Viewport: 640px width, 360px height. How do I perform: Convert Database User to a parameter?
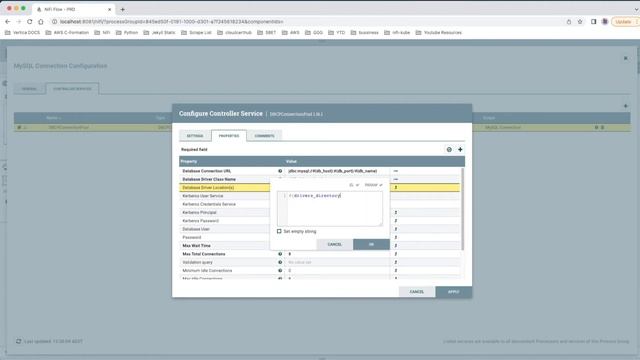coord(396,229)
